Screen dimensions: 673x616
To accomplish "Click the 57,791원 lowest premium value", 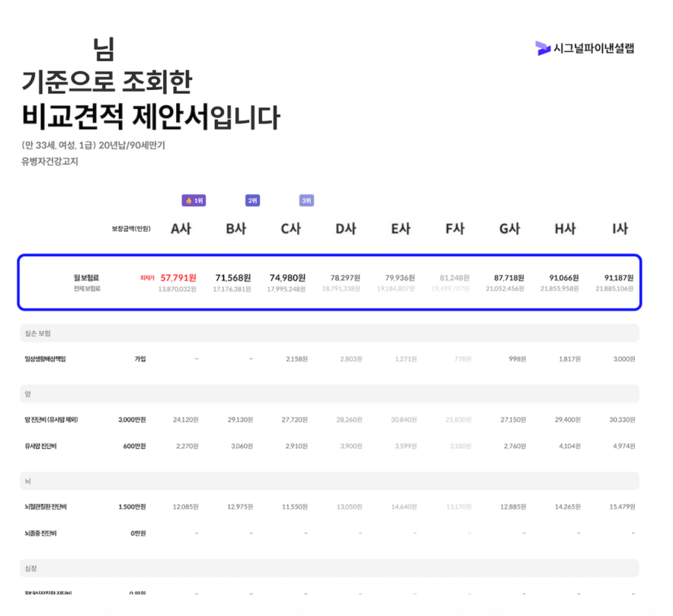I will coord(178,277).
